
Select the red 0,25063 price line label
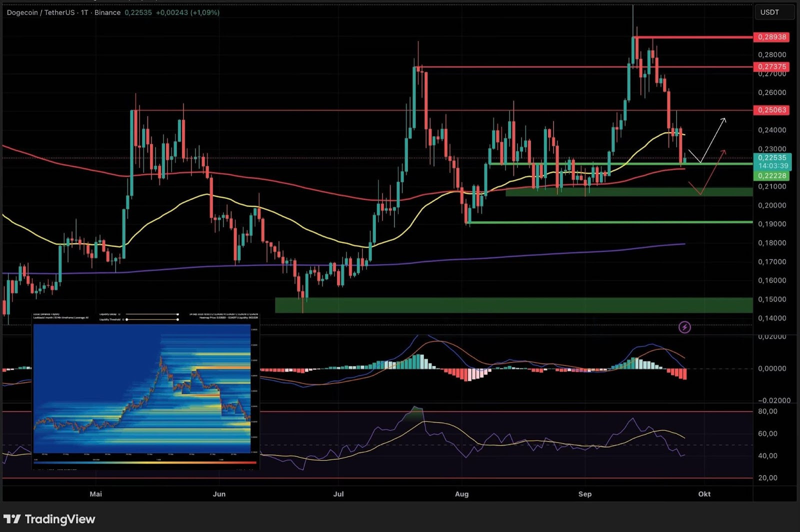[x=771, y=110]
